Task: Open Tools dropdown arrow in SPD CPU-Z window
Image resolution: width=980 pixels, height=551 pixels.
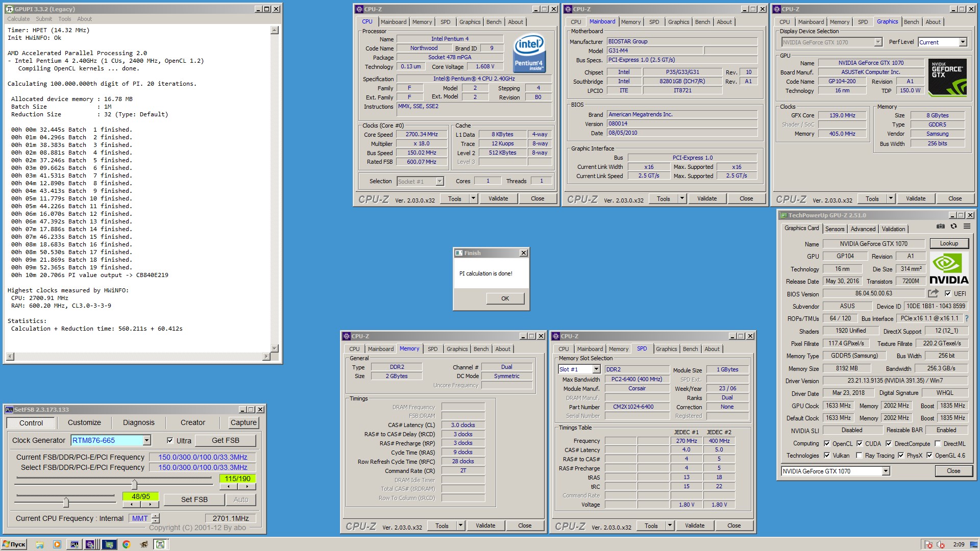Action: coord(669,525)
